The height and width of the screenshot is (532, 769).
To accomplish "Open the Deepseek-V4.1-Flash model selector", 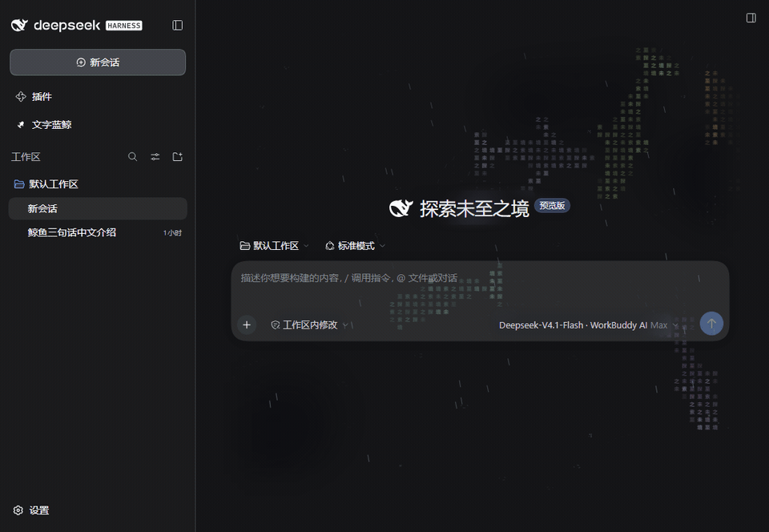I will point(588,325).
